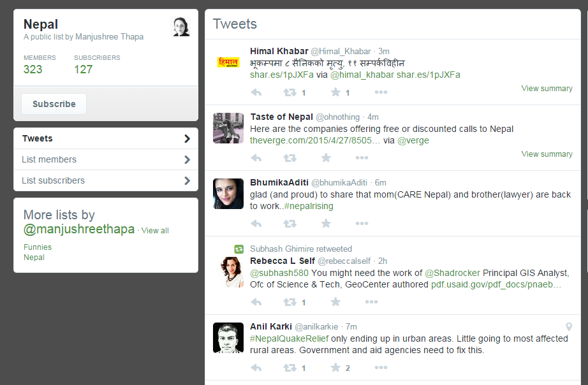Open the #NepalQuakeRelief hashtag

[x=289, y=338]
